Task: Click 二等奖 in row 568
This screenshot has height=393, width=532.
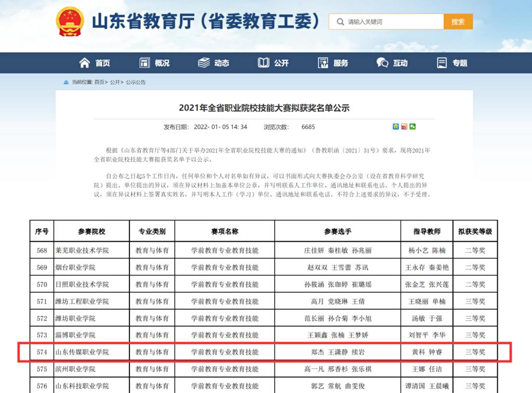Action: pyautogui.click(x=475, y=251)
